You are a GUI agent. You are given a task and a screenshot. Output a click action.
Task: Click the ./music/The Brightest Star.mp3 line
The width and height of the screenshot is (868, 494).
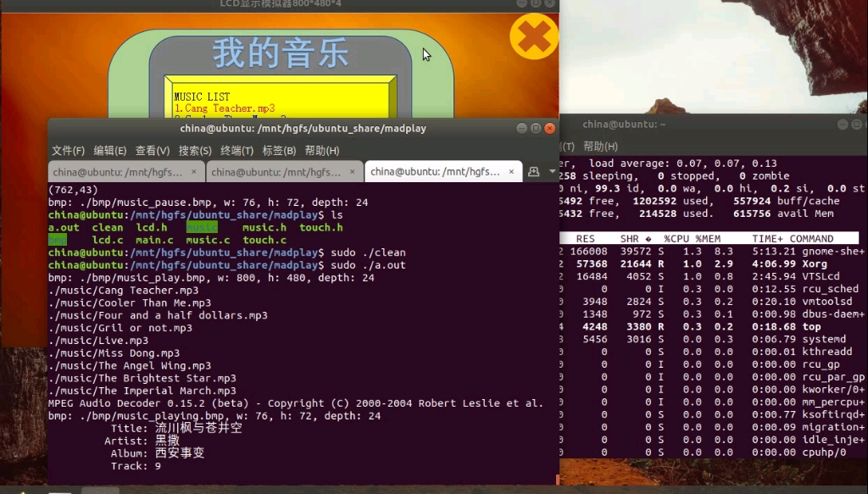[142, 379]
